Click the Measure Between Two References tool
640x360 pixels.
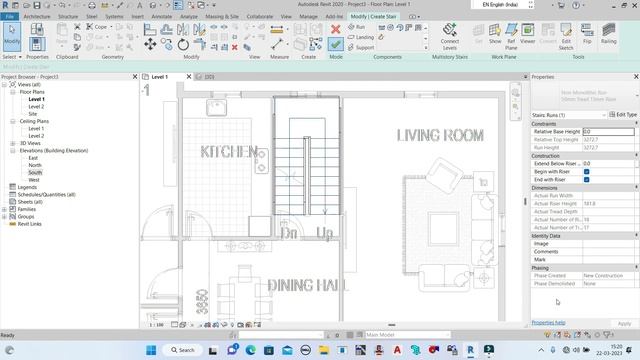click(x=277, y=44)
